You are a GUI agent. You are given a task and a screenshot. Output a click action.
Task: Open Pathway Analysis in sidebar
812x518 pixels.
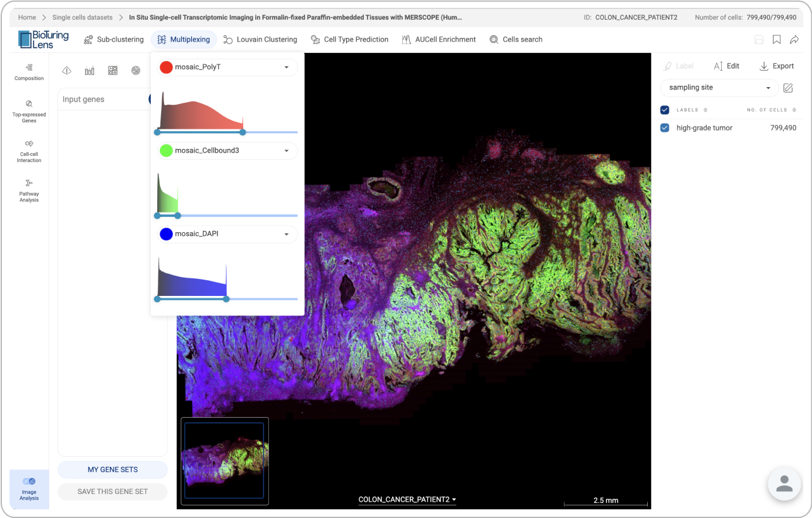pos(29,190)
